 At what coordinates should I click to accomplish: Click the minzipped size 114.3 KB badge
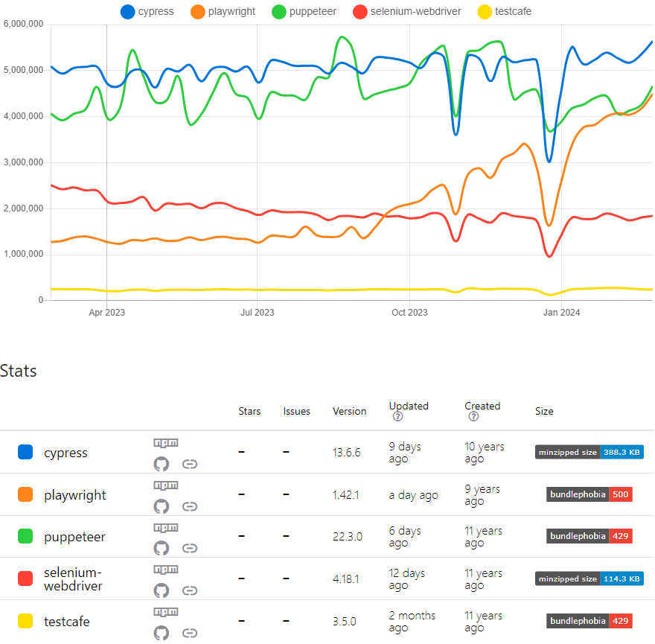(589, 578)
